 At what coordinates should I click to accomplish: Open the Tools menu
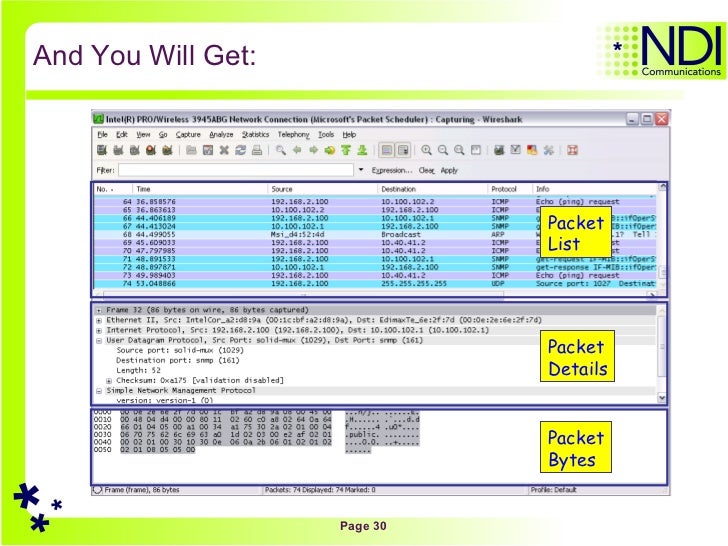coord(326,135)
